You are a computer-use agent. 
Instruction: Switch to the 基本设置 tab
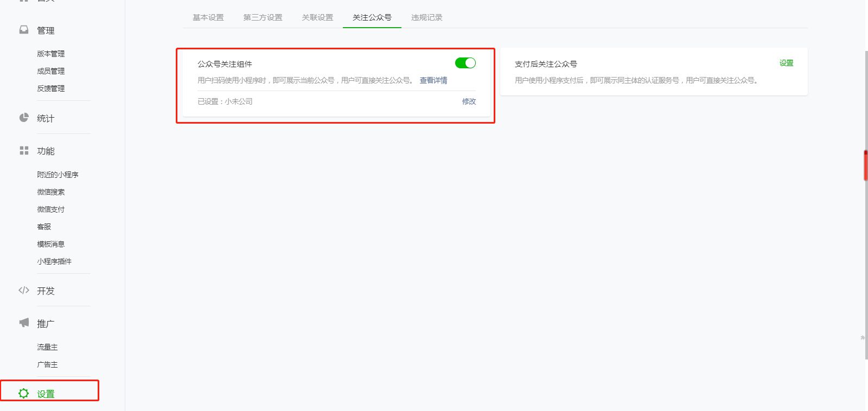(208, 17)
